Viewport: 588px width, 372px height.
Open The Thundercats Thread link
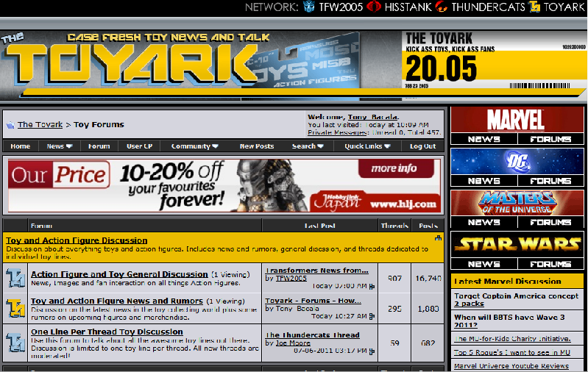312,335
